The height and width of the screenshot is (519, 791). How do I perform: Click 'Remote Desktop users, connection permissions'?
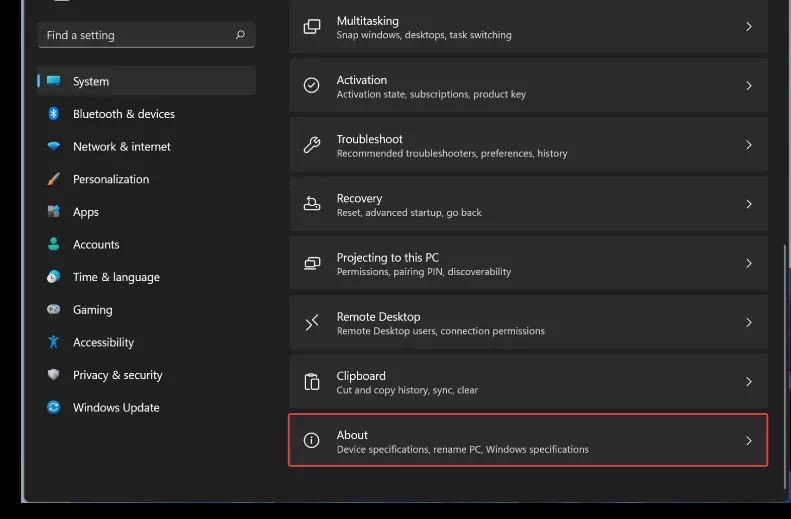point(440,331)
